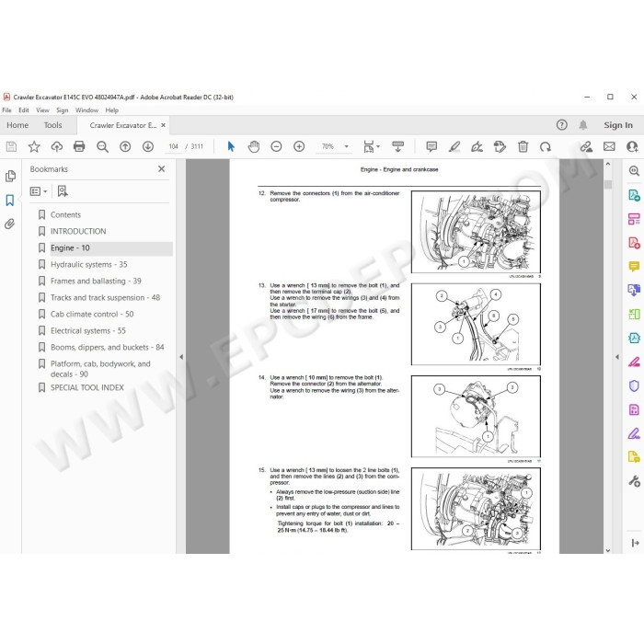
Task: Zoom out with minus button
Action: click(276, 146)
